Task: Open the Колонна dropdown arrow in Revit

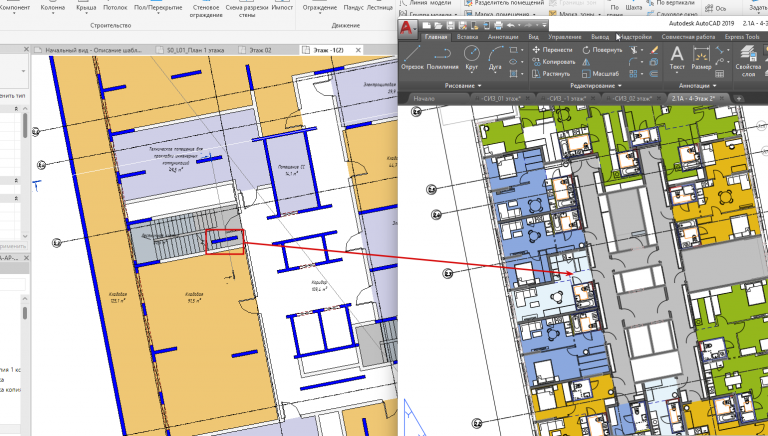Action: 52,14
